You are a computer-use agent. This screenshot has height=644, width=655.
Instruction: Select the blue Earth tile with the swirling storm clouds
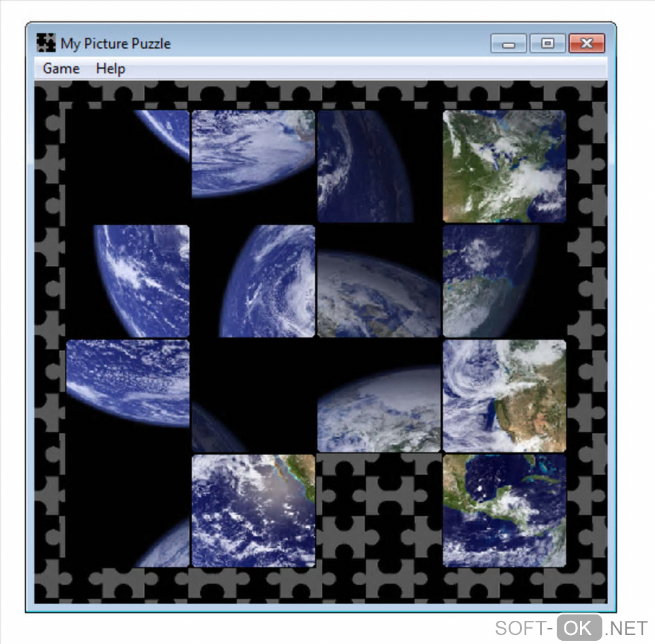point(253,281)
